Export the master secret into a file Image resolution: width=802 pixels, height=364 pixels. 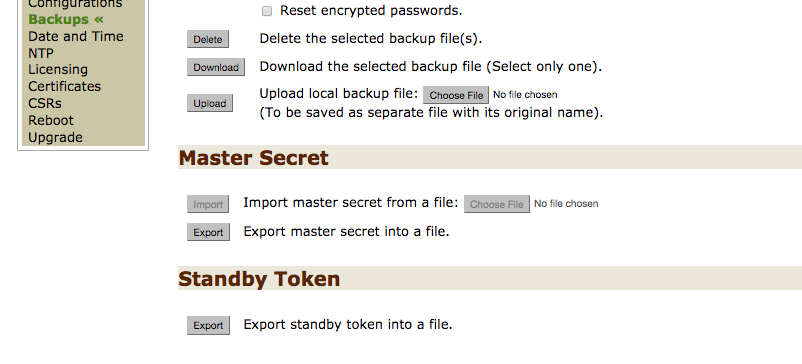tap(208, 232)
